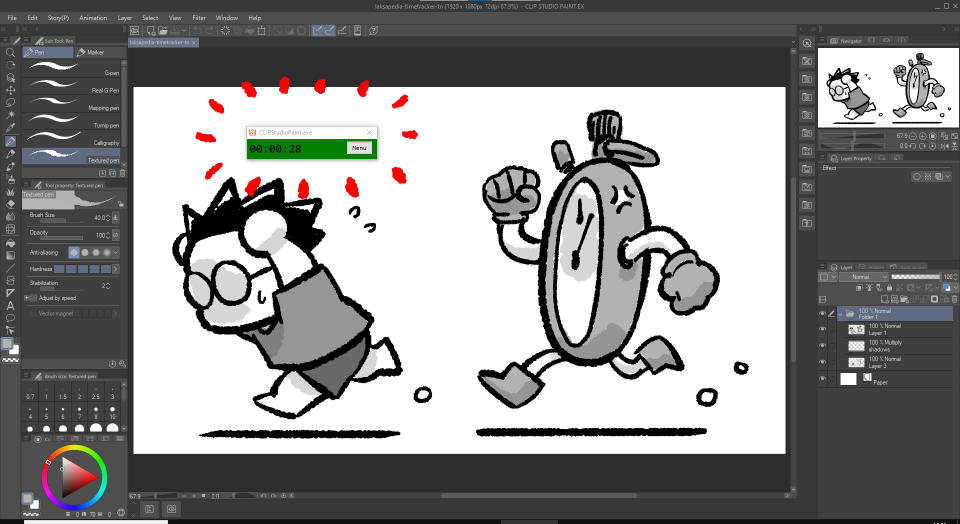Toggle visibility of the shadows layer
Screen dimensions: 960x524
(x=822, y=345)
